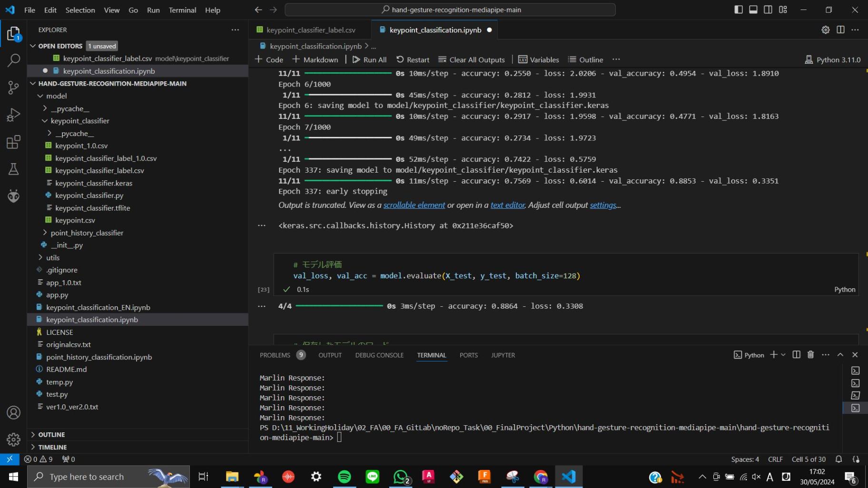Screen dimensions: 868x488
Task: Maximize the panel with the up chevron
Action: pyautogui.click(x=840, y=355)
